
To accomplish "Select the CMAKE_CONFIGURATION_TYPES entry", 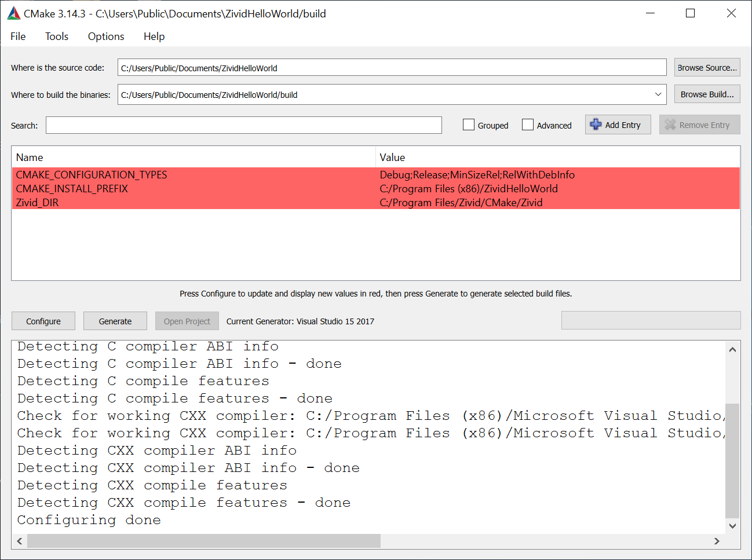I will coord(92,175).
